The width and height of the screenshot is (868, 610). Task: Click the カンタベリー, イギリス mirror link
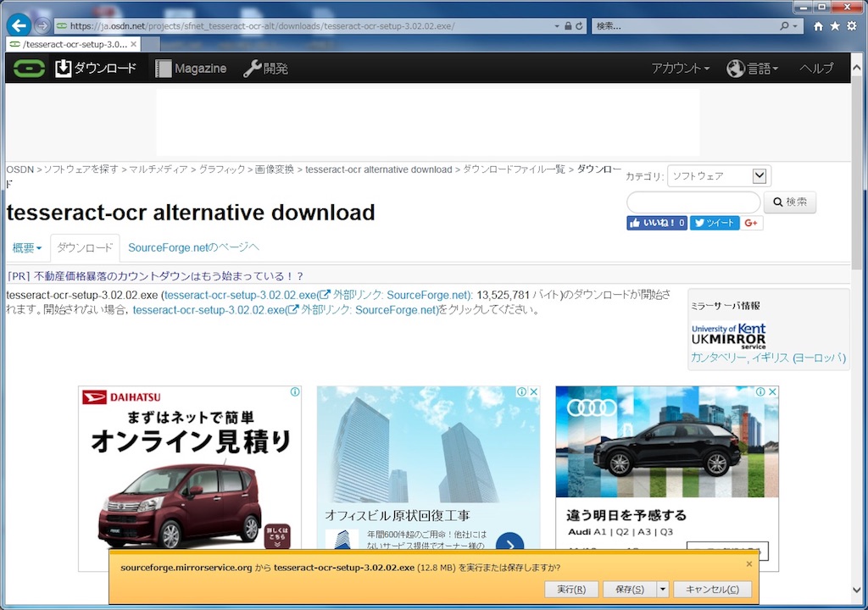(x=768, y=358)
